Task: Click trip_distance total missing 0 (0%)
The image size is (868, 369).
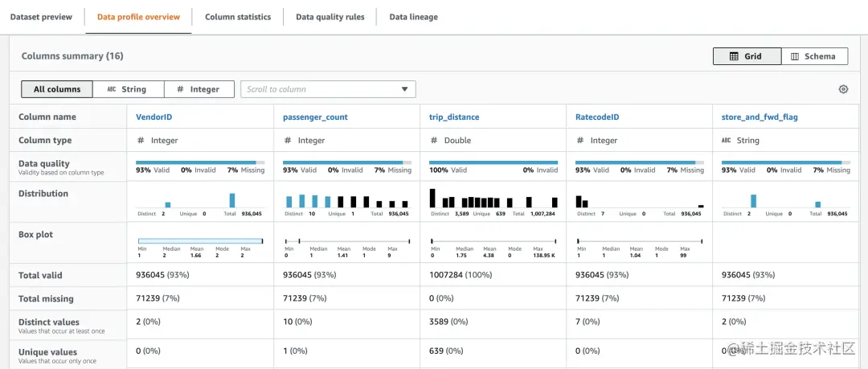Action: (441, 298)
